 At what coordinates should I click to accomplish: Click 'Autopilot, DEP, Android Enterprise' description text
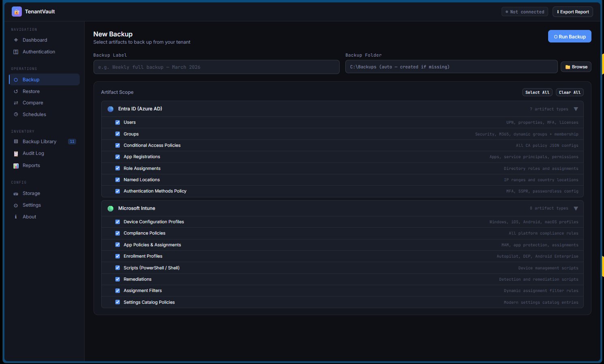[x=538, y=256]
